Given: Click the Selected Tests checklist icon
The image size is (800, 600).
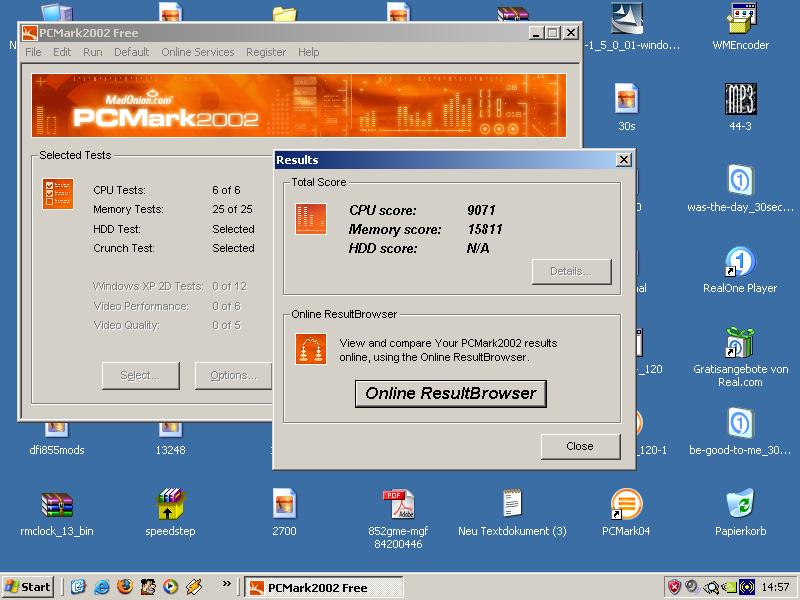Looking at the screenshot, I should pos(58,194).
